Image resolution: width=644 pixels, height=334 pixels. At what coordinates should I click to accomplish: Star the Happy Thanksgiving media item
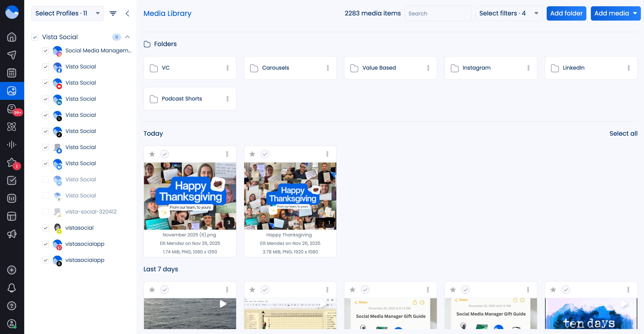pyautogui.click(x=252, y=154)
